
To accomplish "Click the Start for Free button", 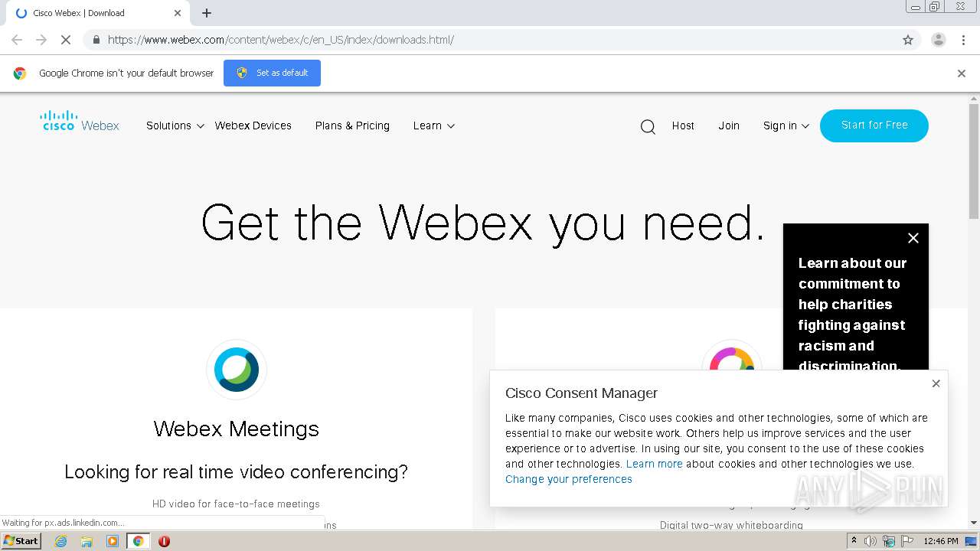I will 874,126.
